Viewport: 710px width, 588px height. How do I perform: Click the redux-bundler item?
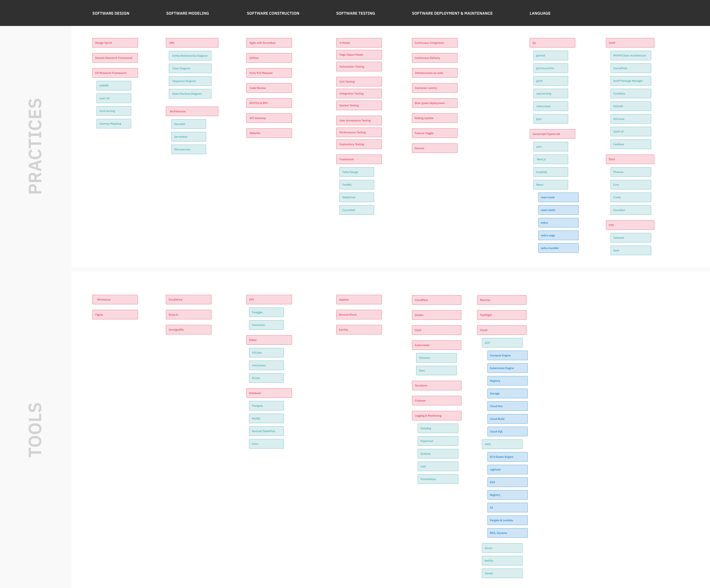[x=559, y=248]
